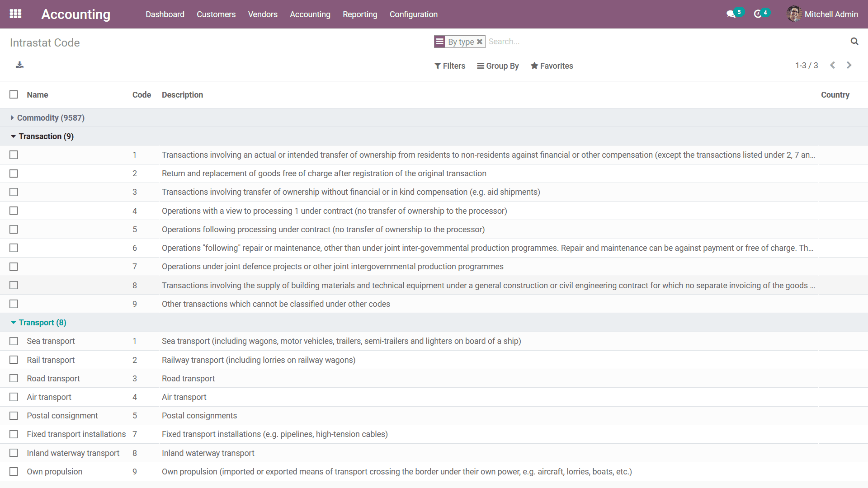Viewport: 868px width, 488px height.
Task: Select the Inland waterway transport checkbox
Action: 14,453
